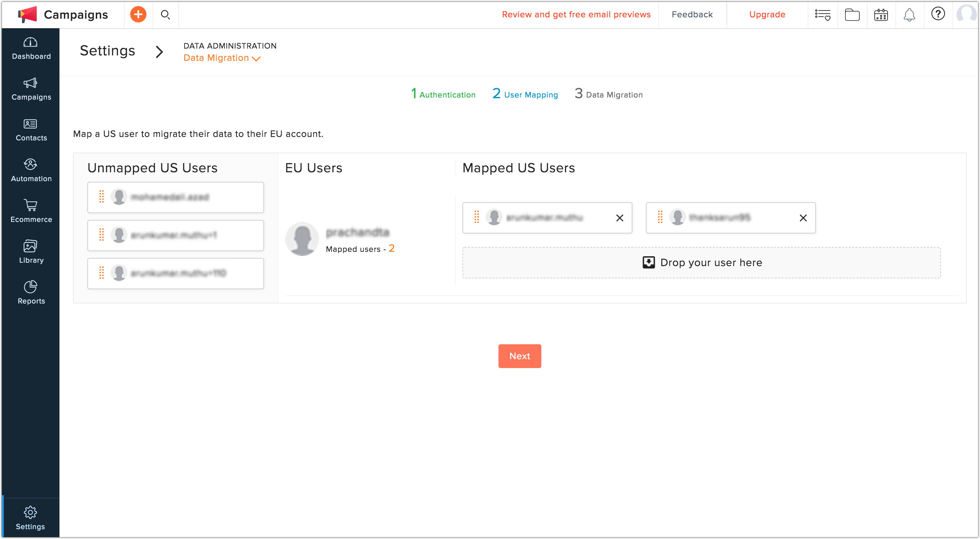Screen dimensions: 980x539
Task: Select the Data Migration step tab
Action: [x=609, y=94]
